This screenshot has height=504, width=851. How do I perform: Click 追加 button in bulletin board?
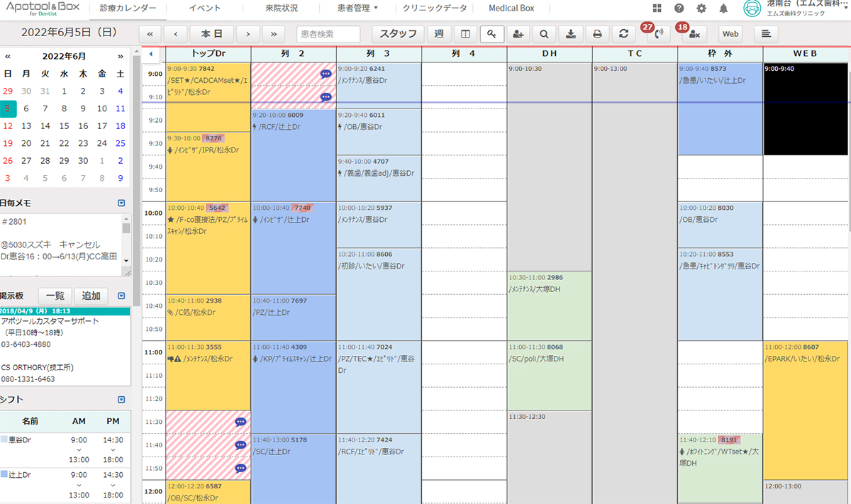click(x=91, y=296)
